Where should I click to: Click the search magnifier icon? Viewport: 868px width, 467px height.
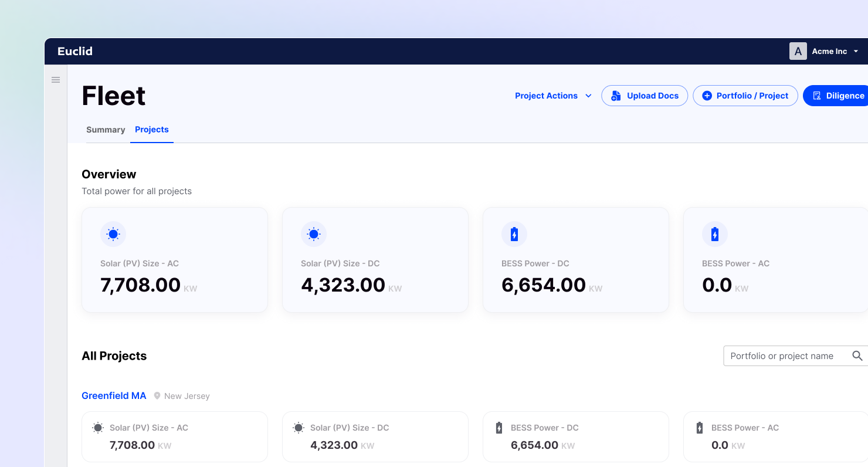(x=857, y=356)
